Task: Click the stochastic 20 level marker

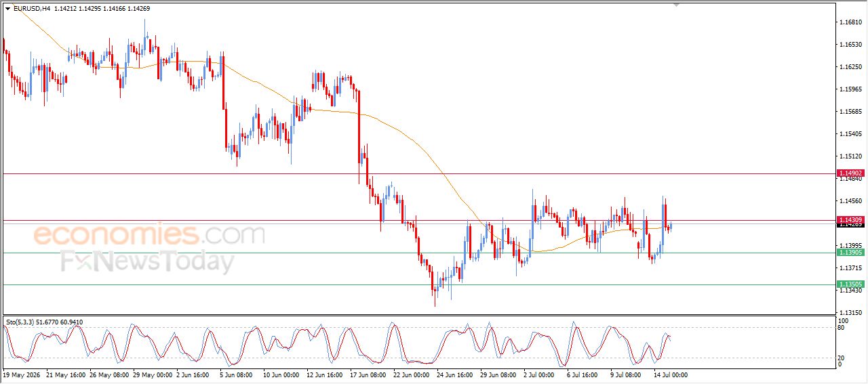Action: pos(842,358)
